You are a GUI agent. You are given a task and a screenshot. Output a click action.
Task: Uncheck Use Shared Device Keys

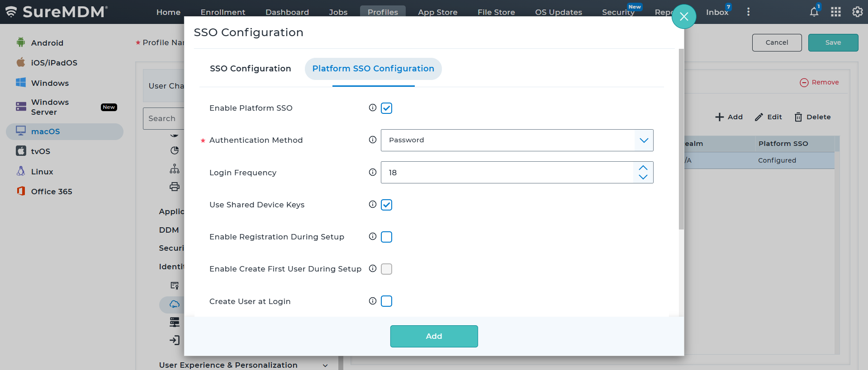pyautogui.click(x=386, y=205)
